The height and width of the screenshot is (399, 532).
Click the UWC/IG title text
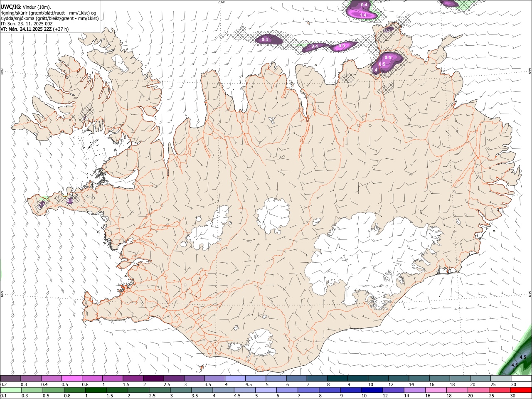point(10,6)
